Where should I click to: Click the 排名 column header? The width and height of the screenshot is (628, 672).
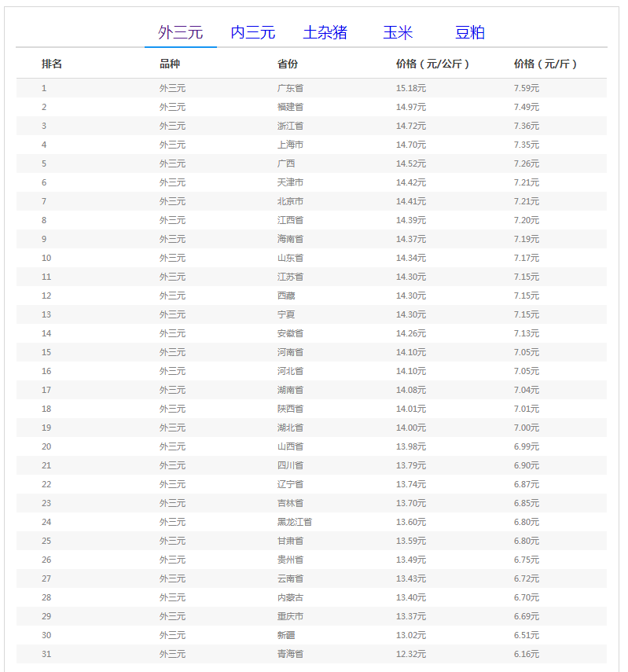tap(52, 64)
